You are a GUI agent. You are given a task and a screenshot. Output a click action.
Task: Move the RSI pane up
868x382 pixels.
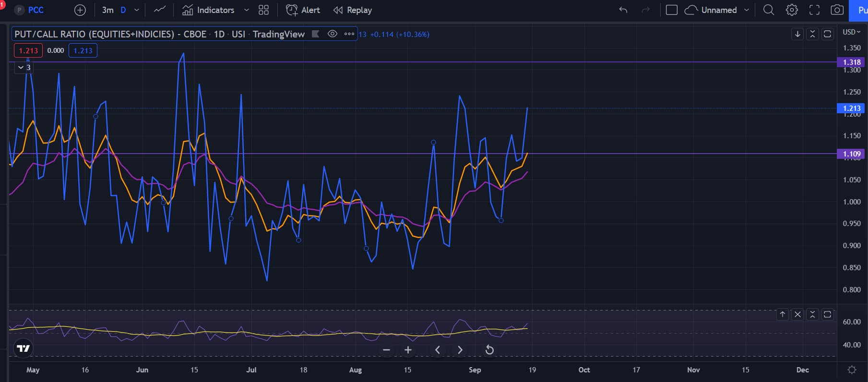click(x=783, y=314)
